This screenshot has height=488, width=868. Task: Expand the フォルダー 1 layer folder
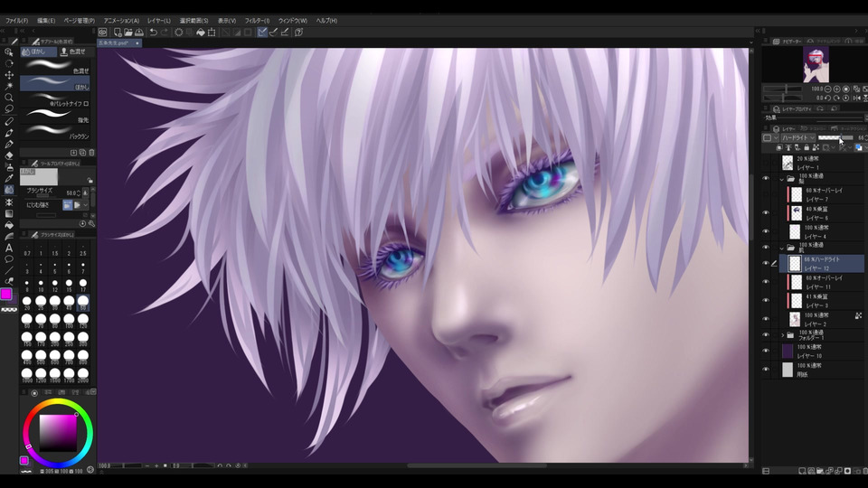pyautogui.click(x=782, y=335)
